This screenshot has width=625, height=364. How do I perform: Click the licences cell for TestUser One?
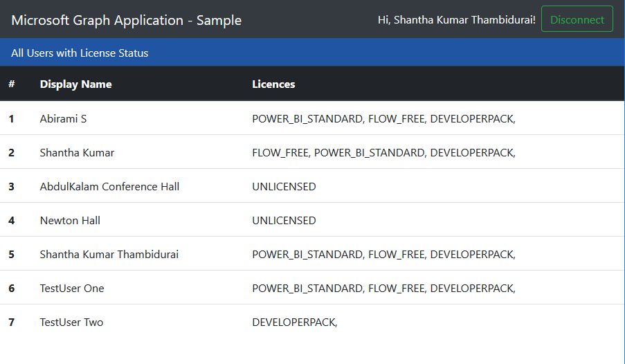tap(384, 289)
